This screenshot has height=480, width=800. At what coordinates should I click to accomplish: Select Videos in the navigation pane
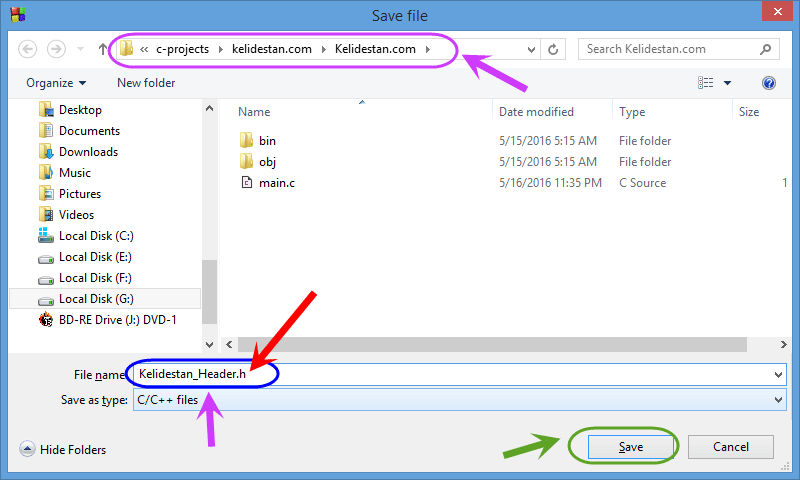[76, 215]
